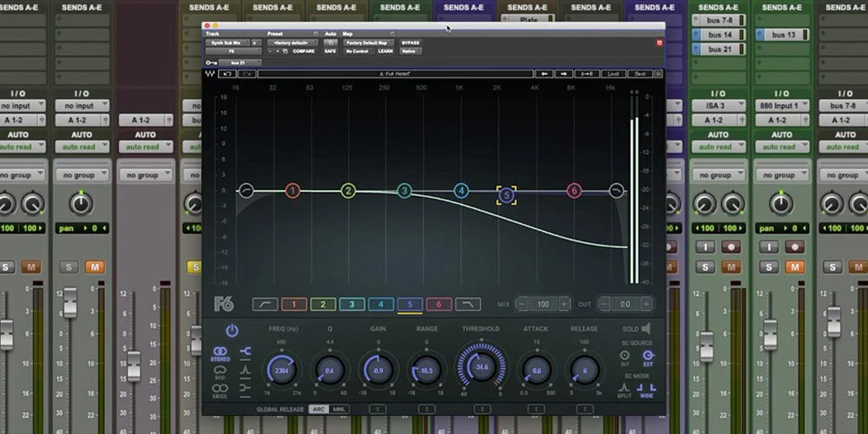Image resolution: width=868 pixels, height=434 pixels.
Task: Select Stereo processing mode for the band
Action: tap(220, 353)
